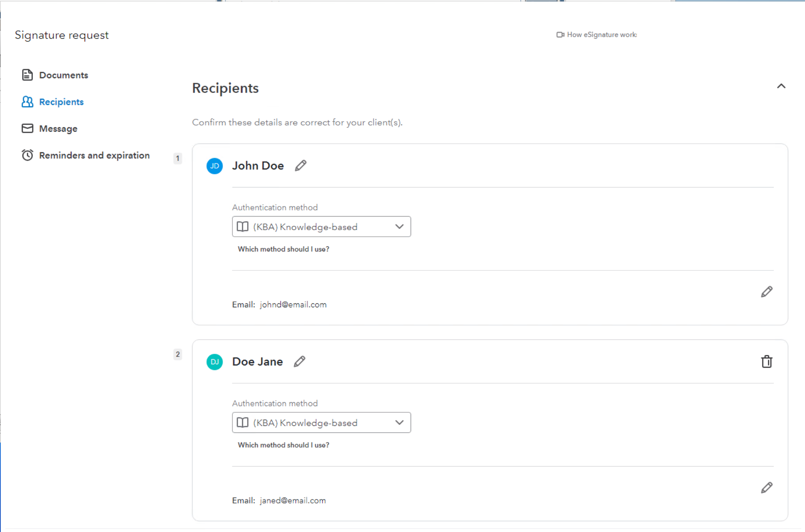
Task: Switch to the Message section
Action: click(x=58, y=128)
